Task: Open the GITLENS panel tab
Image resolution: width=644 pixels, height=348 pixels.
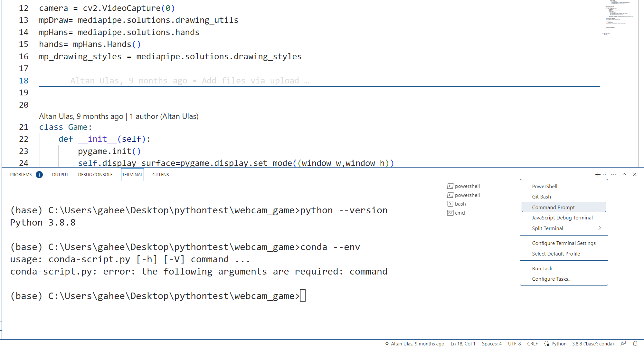Action: coord(160,175)
